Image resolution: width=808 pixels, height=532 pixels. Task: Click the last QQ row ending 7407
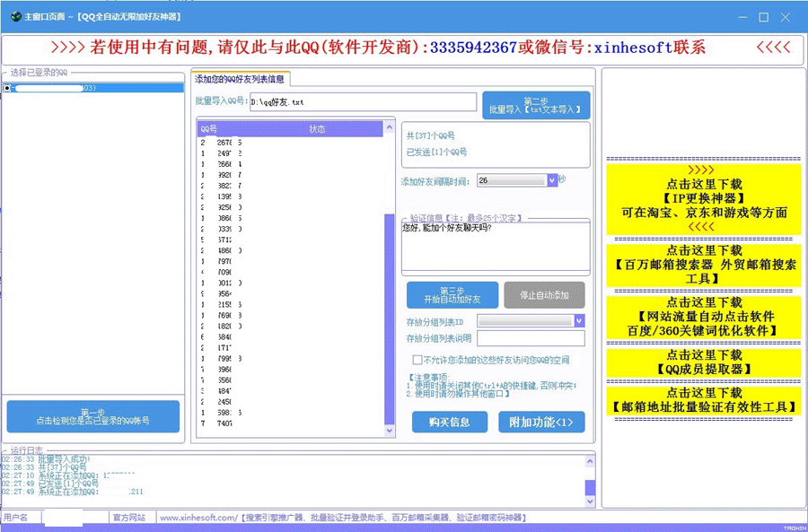coord(290,423)
